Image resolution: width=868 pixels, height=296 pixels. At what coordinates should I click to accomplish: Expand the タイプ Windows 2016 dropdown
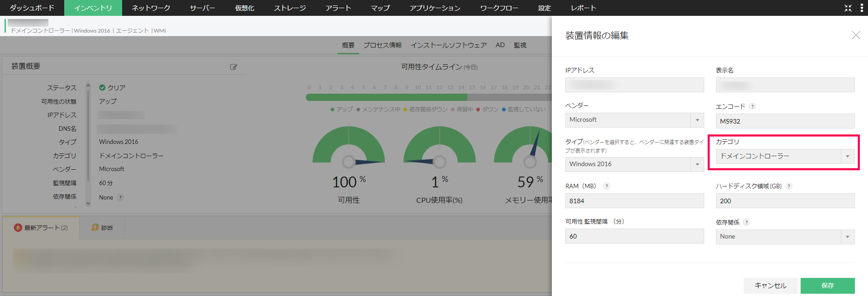[x=635, y=164]
